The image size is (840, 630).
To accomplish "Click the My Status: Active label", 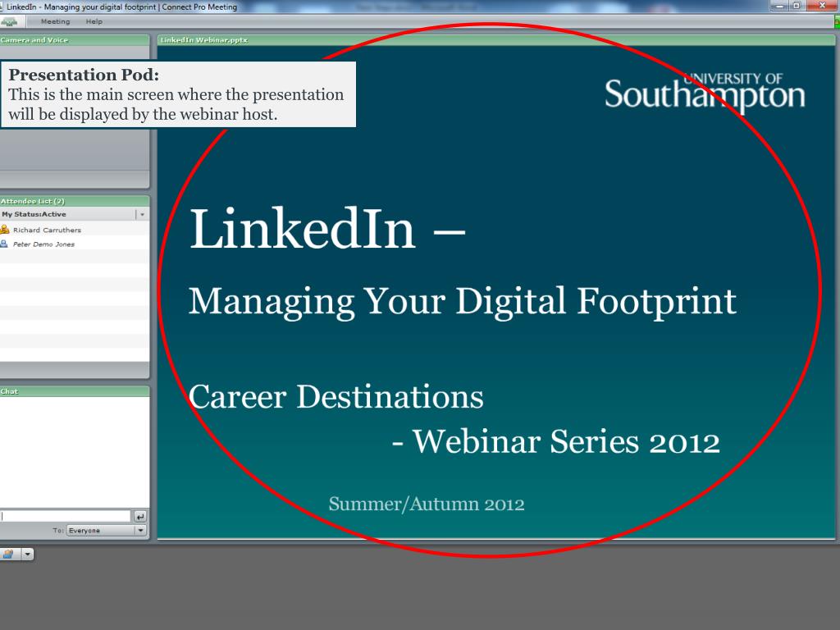I will tap(34, 214).
